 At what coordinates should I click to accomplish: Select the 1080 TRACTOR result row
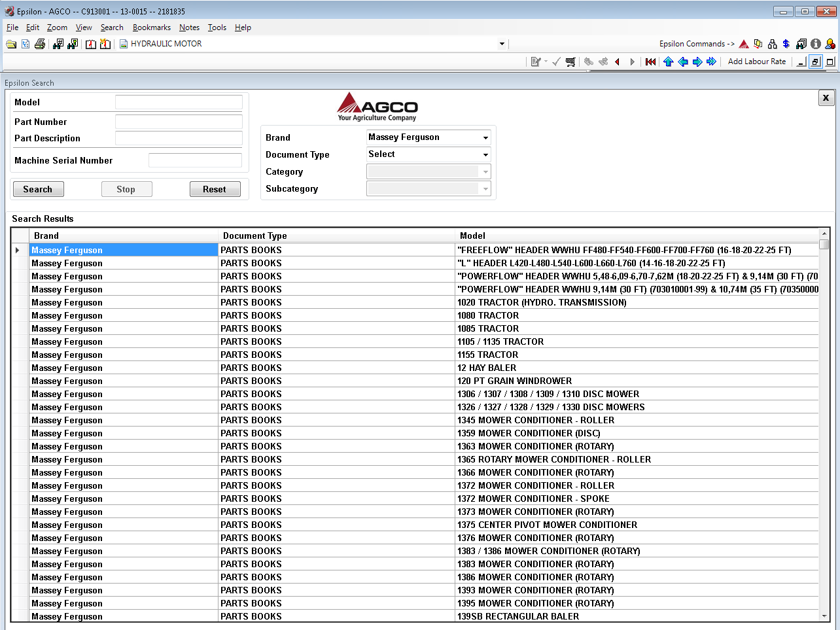488,315
